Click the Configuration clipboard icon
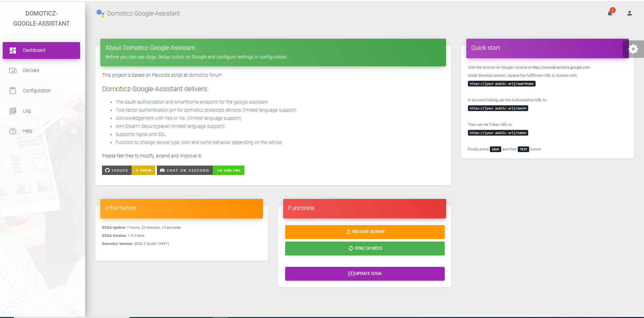The height and width of the screenshot is (318, 644). [13, 91]
